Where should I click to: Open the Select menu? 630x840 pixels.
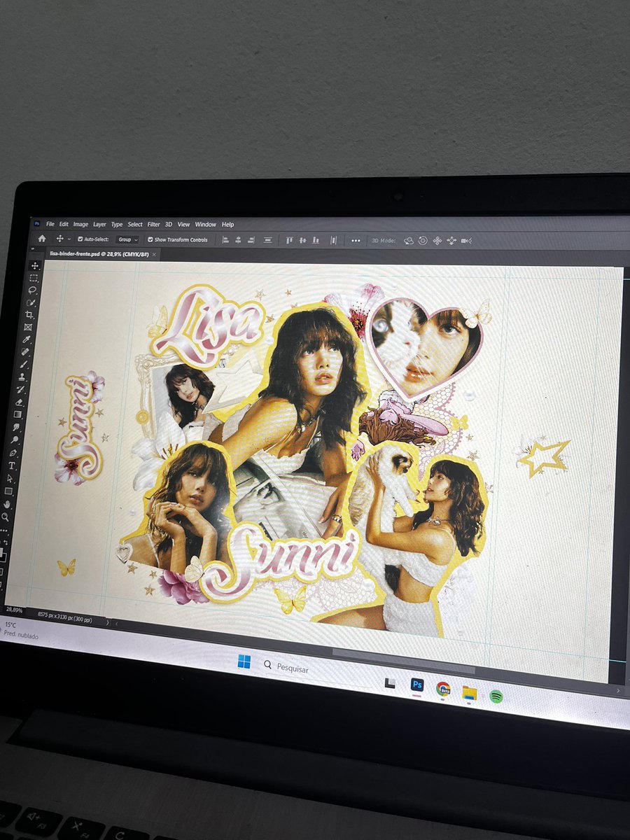tap(135, 225)
